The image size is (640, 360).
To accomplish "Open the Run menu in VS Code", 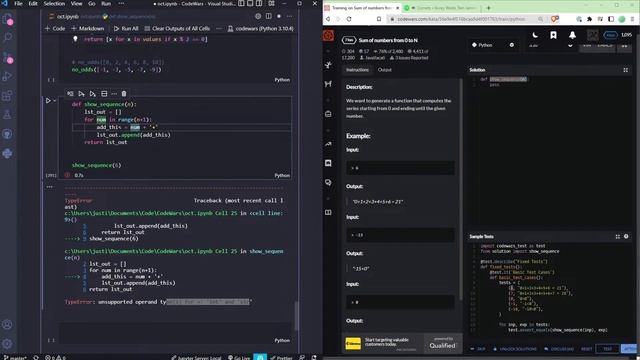I will click(x=106, y=4).
